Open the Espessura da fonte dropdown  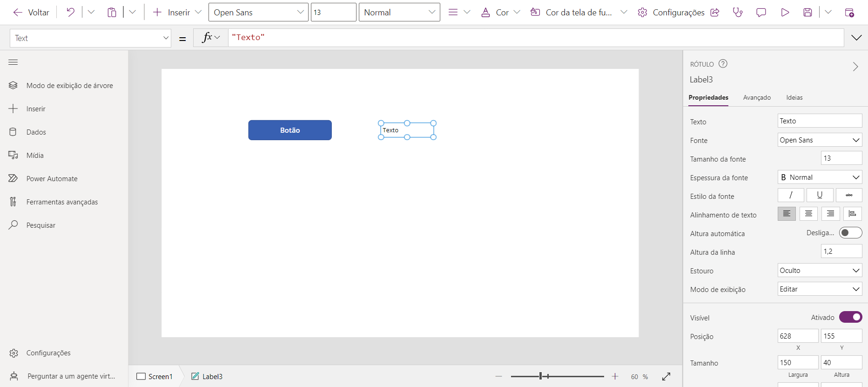click(x=820, y=177)
